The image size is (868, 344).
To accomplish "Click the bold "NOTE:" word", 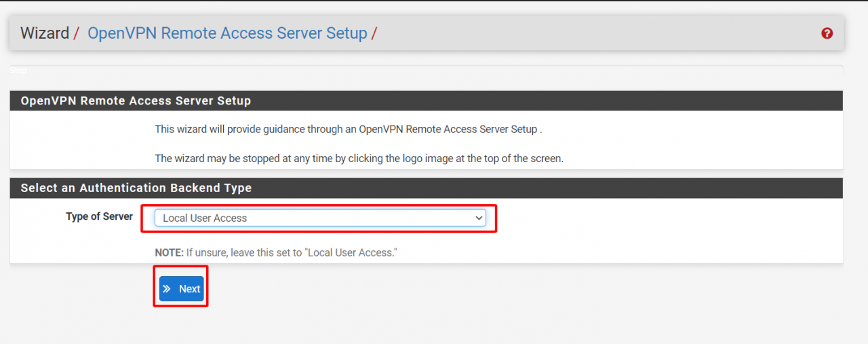I will (x=169, y=252).
